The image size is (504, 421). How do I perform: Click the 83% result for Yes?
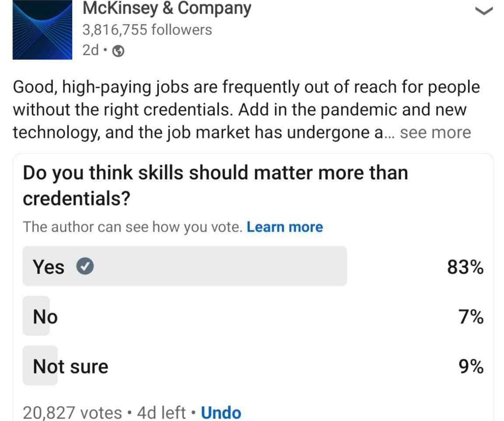click(465, 267)
